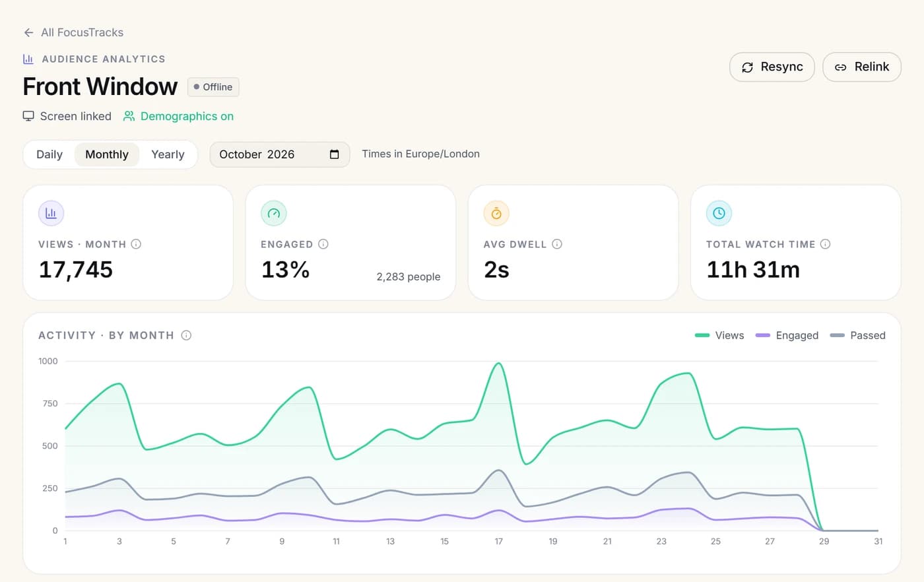Click the Screen linked status text

(x=76, y=116)
